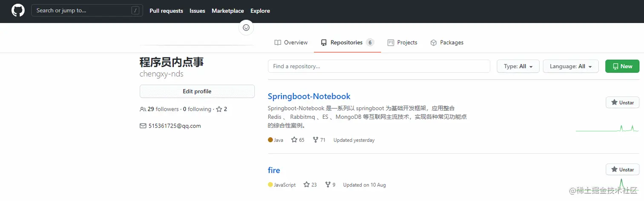Open Pull requests in the header

pyautogui.click(x=166, y=11)
